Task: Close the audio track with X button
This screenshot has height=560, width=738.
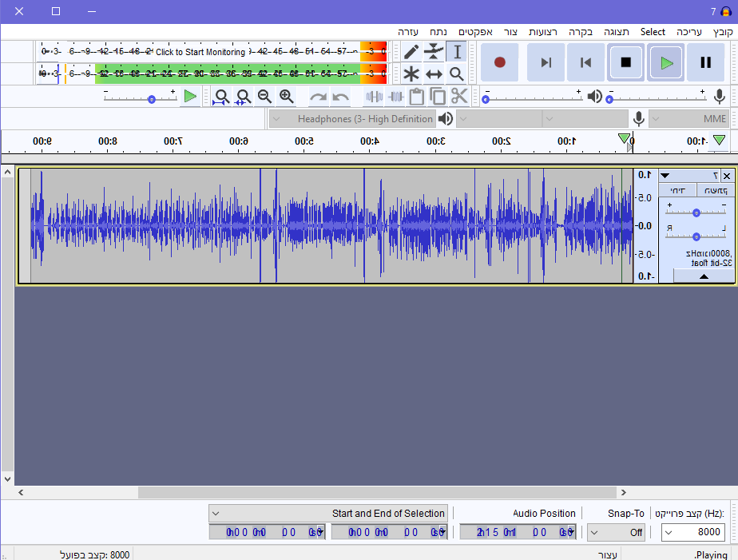Action: coord(726,176)
